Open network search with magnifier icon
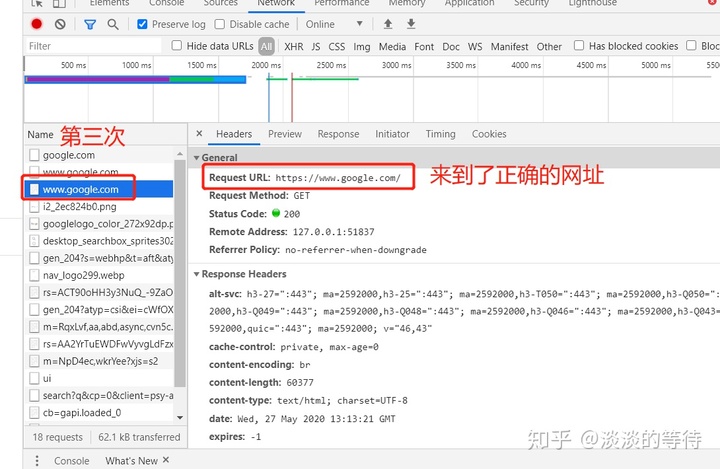The height and width of the screenshot is (469, 720). pos(113,24)
